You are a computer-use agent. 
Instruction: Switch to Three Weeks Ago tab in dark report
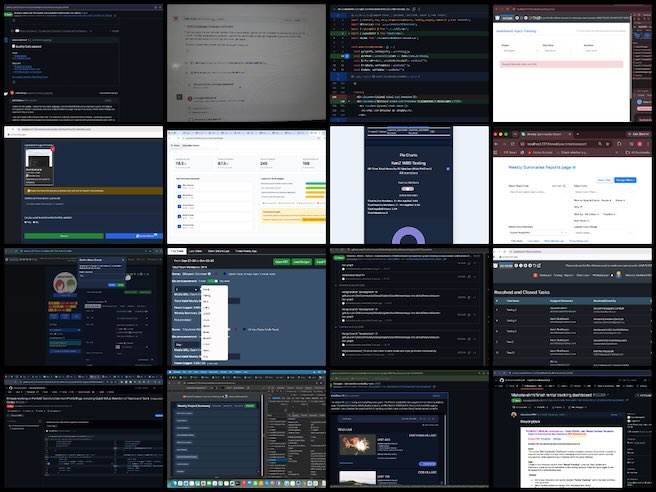(x=246, y=251)
